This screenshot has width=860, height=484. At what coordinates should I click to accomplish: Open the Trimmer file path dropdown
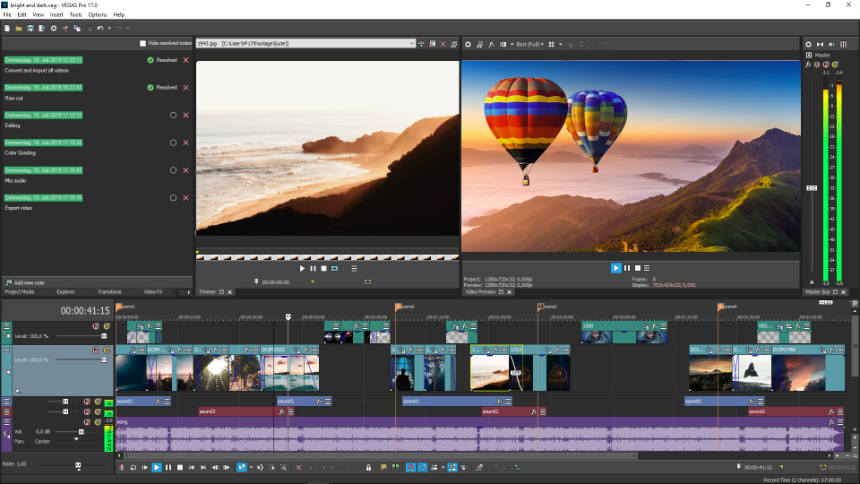pyautogui.click(x=411, y=44)
